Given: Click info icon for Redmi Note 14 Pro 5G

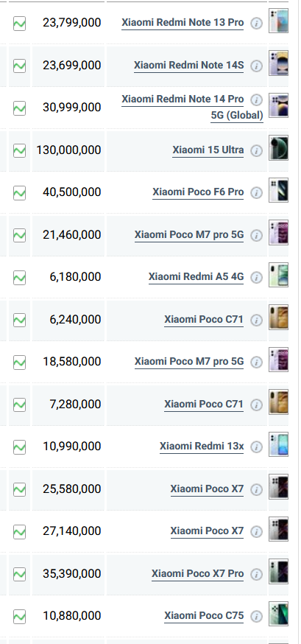Looking at the screenshot, I should pos(256,99).
